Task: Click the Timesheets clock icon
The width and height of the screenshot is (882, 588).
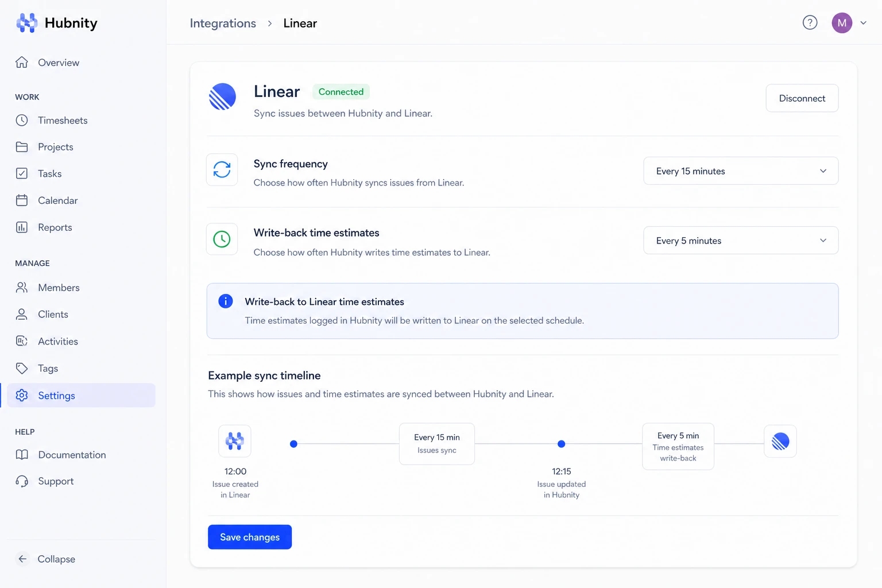Action: click(x=22, y=121)
